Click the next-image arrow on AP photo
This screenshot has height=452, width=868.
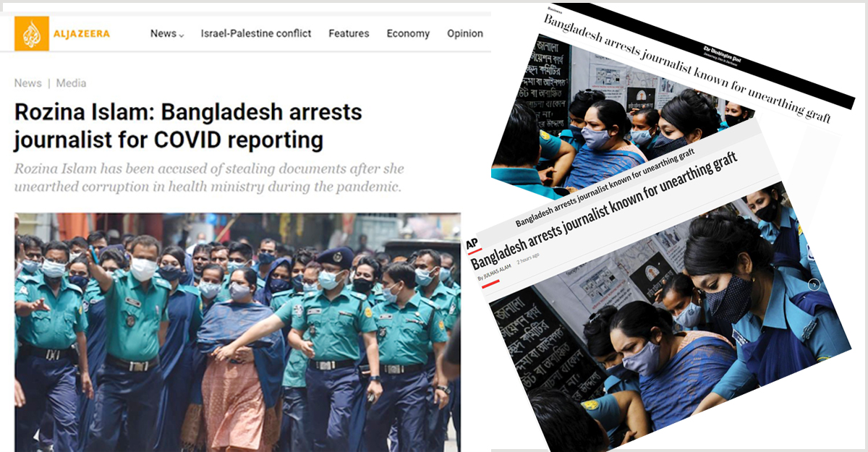[x=814, y=284]
